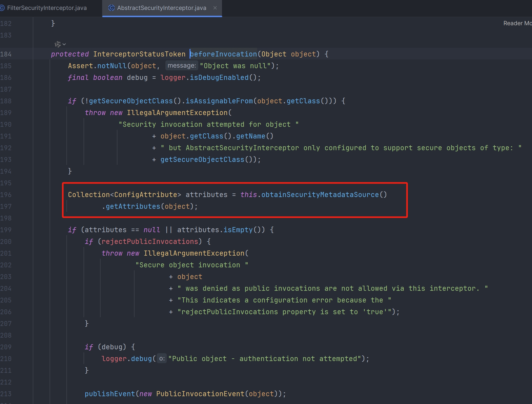Click the "o:" parameter hint in logger.debug
Viewport: 532px width, 404px height.
[162, 359]
